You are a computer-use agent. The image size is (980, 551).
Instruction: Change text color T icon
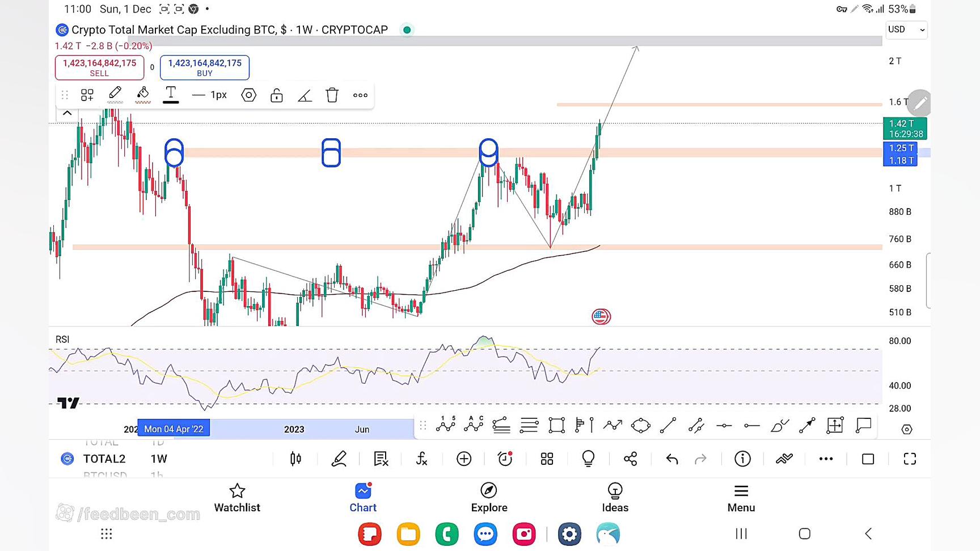(x=171, y=94)
